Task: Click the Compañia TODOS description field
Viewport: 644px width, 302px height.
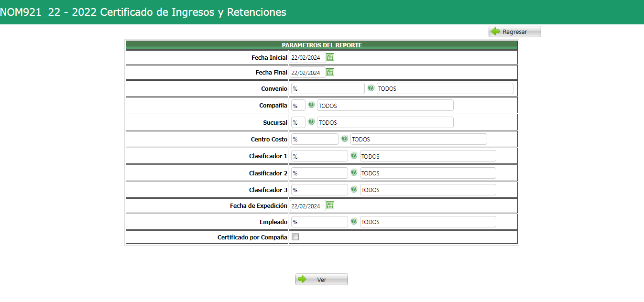Action: point(385,106)
